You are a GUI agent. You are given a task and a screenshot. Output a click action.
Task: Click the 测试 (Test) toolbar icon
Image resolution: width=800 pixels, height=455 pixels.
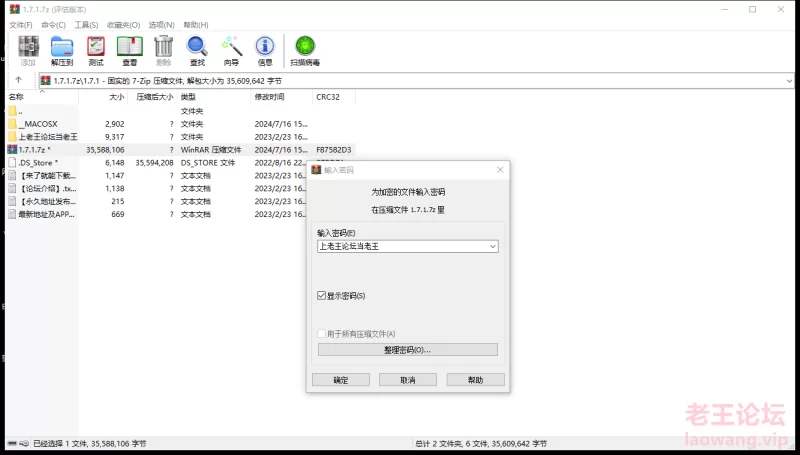pos(95,46)
